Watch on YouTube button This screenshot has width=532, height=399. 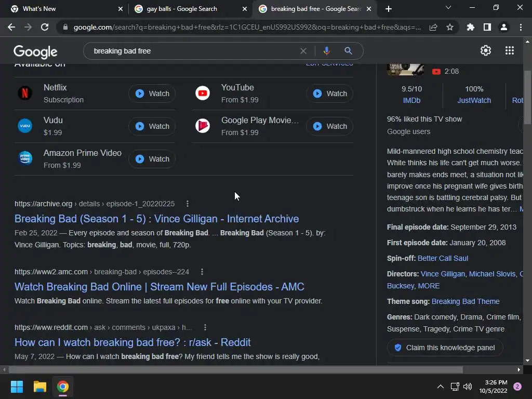pos(330,94)
